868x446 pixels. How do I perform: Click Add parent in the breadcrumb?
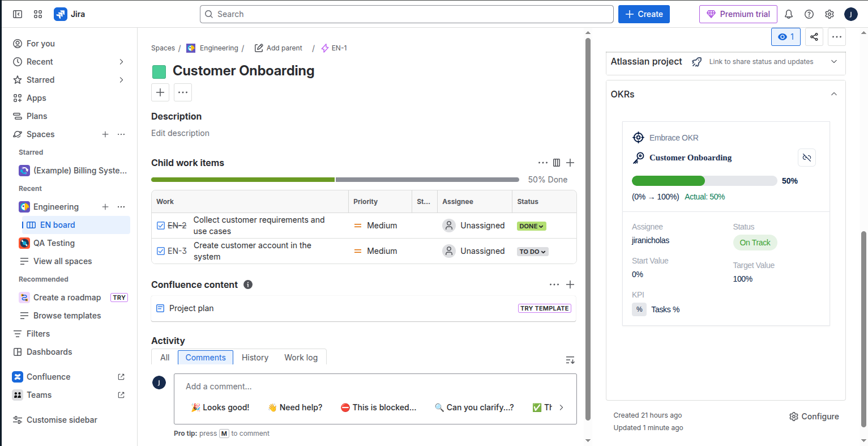(x=279, y=48)
